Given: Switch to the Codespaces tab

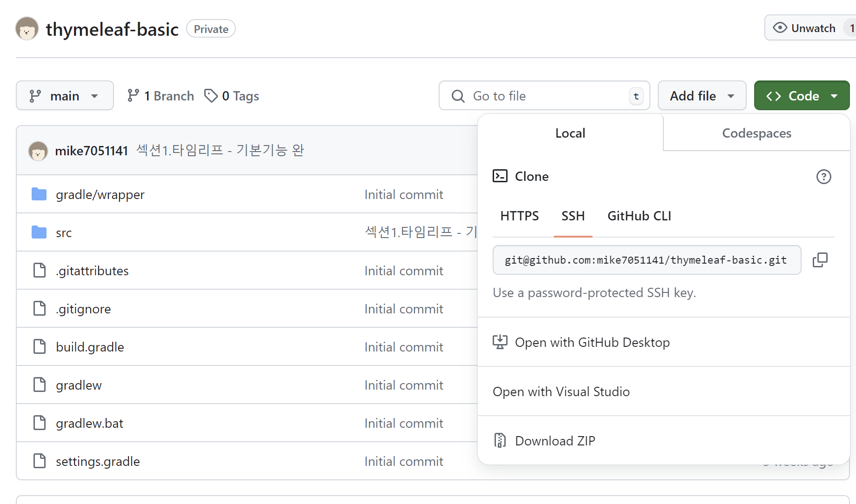Looking at the screenshot, I should click(x=756, y=133).
